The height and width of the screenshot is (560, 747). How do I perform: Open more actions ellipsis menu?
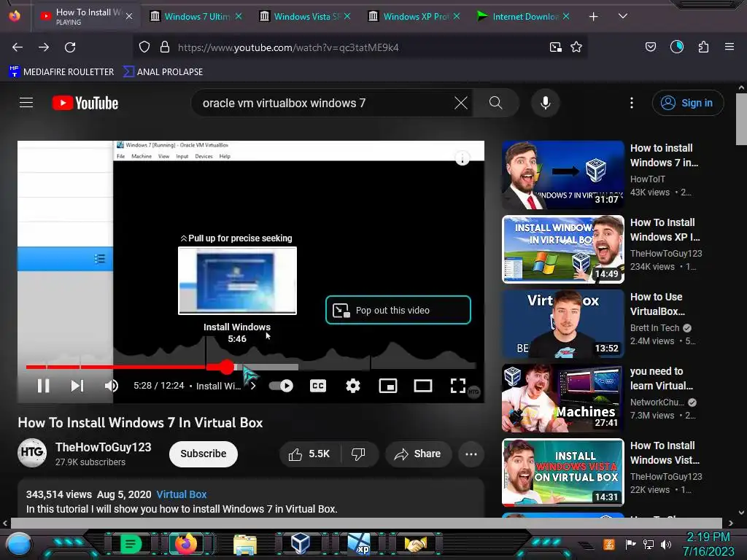(x=471, y=454)
